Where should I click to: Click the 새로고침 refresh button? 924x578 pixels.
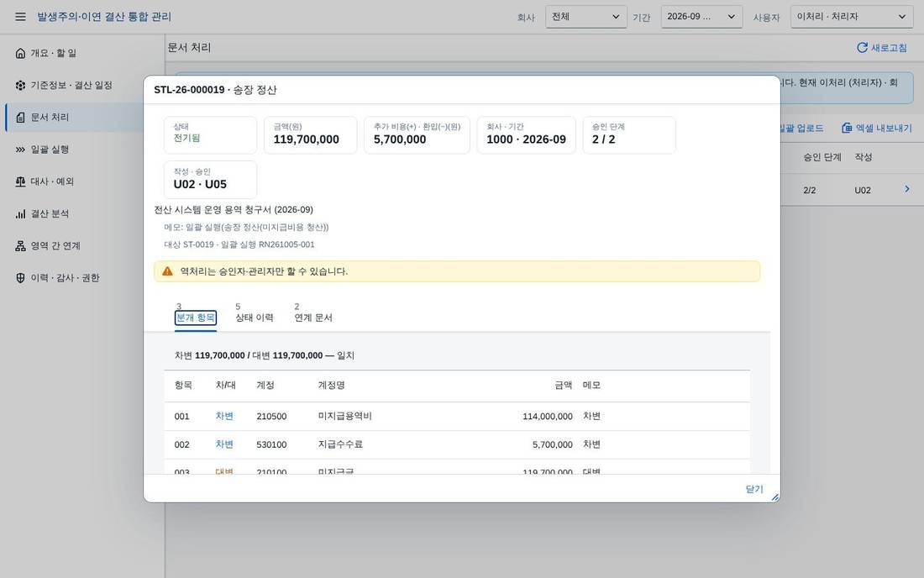point(881,48)
